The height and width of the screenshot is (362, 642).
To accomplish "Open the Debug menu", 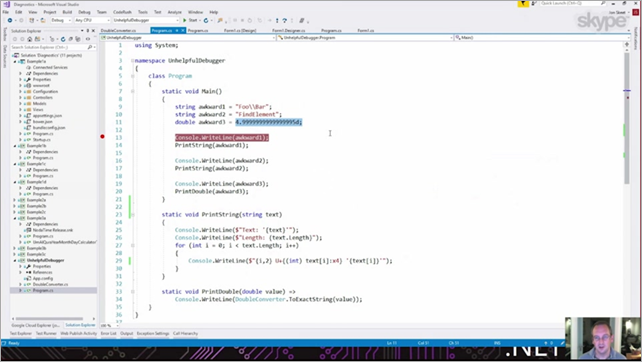I will click(84, 12).
